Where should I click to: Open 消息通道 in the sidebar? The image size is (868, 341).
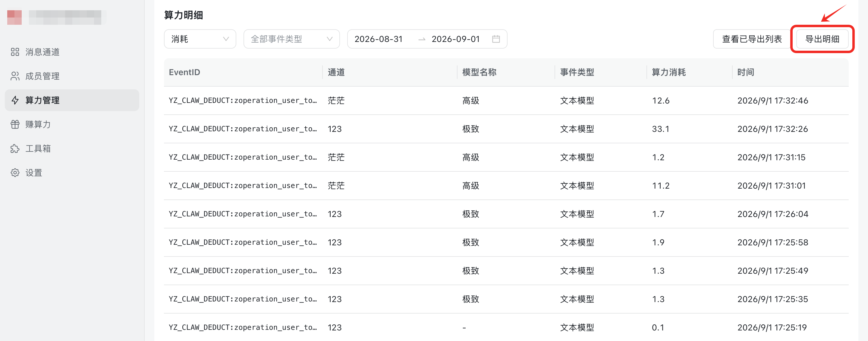pyautogui.click(x=72, y=52)
